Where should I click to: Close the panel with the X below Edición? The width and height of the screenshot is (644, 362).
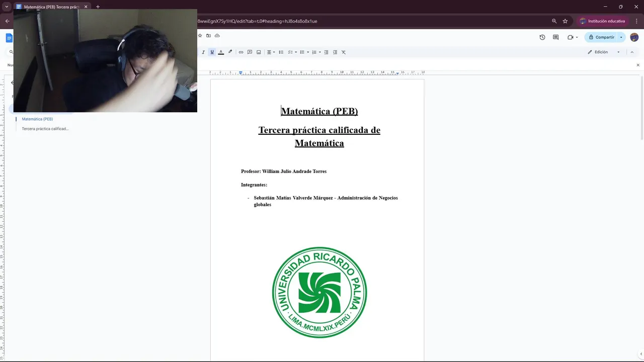coord(638,65)
